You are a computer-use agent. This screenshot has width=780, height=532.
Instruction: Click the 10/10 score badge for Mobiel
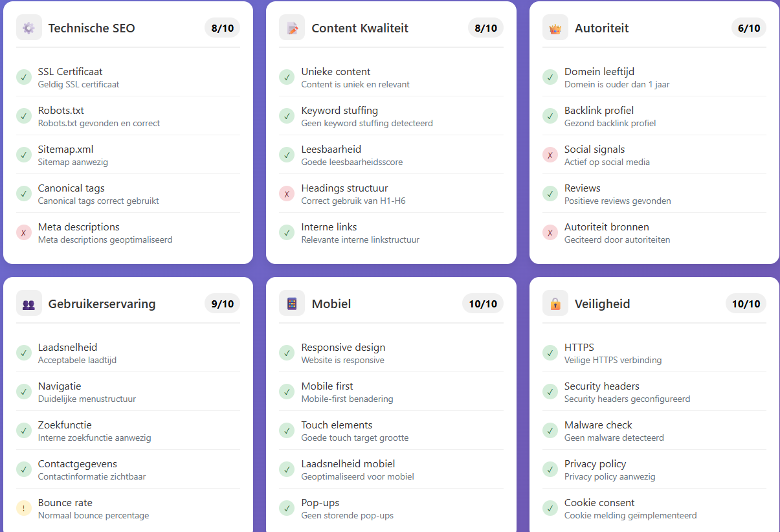483,304
